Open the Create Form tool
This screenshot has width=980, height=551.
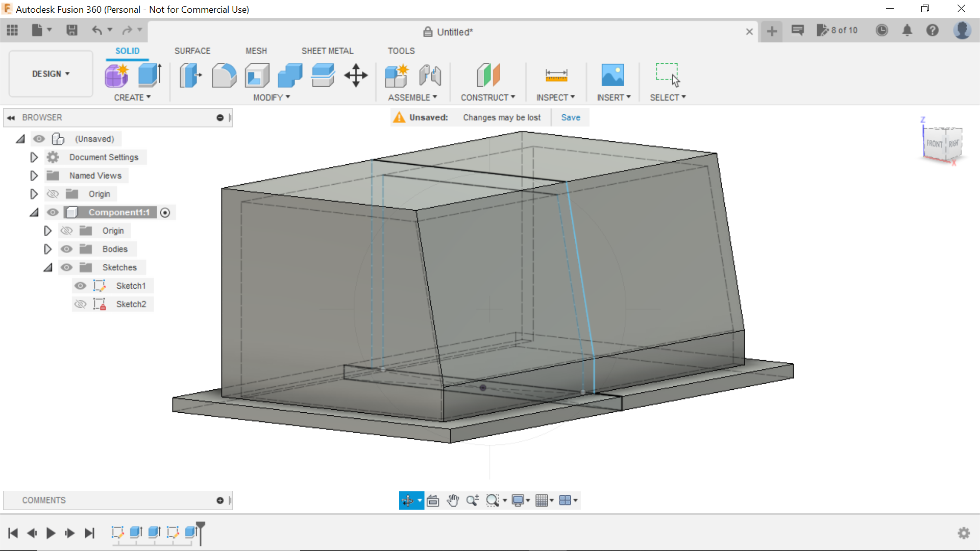(116, 75)
